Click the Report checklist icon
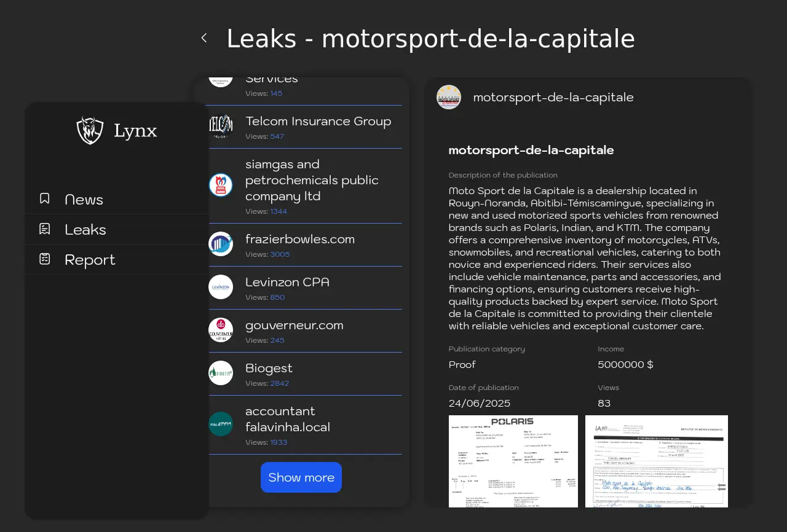Screen dimensions: 787x532 [x=45, y=259]
